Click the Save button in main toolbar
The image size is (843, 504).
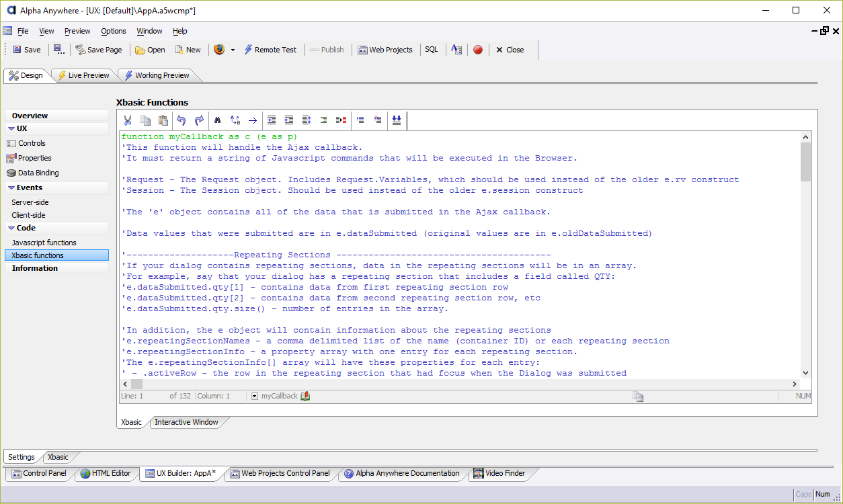click(x=27, y=50)
